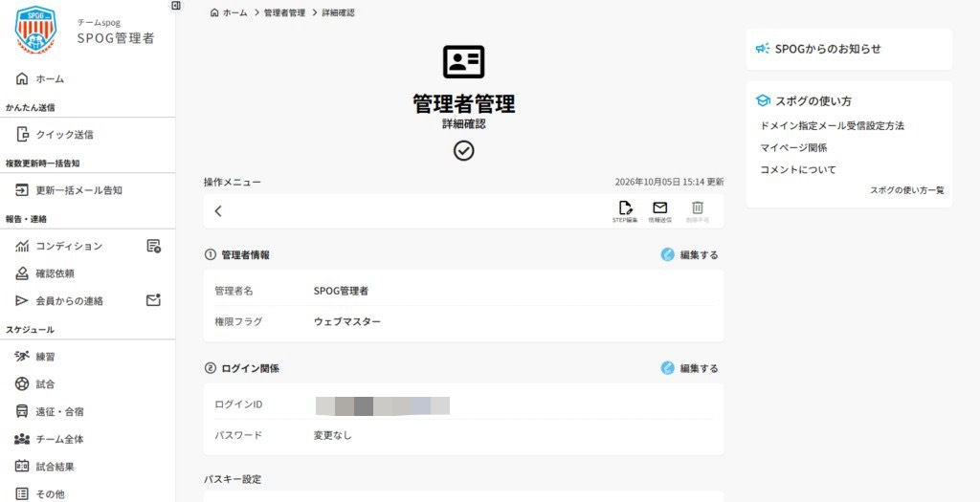
Task: Click the その他 list icon
Action: click(x=22, y=494)
